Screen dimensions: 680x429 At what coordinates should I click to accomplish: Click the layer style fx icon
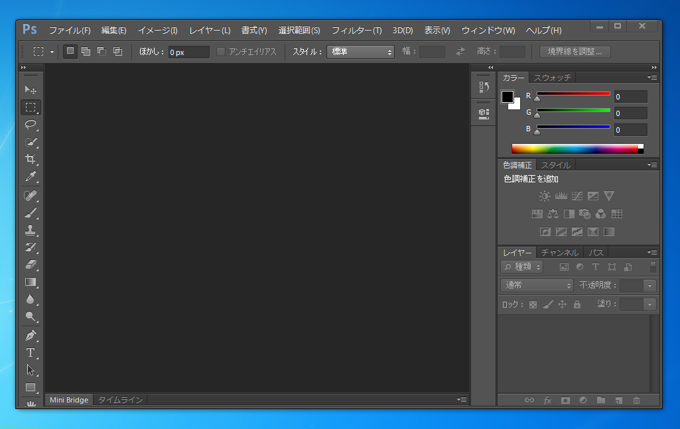(x=547, y=400)
